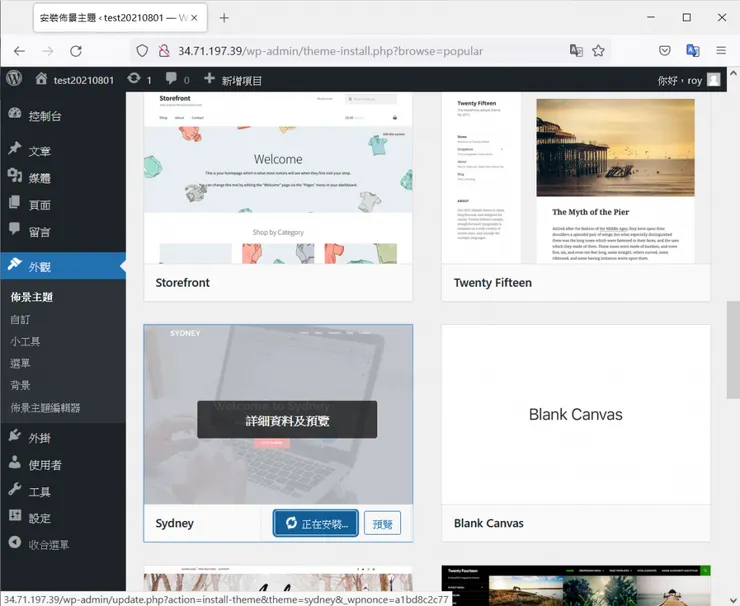Screen dimensions: 740x606
Task: Click the Blank Canvas theme name label
Action: click(488, 523)
